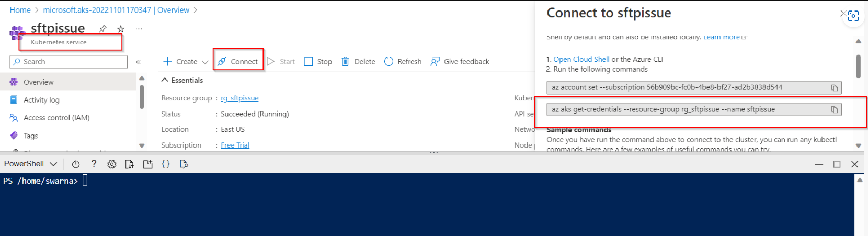Copy the az account set command
The height and width of the screenshot is (236, 868).
coord(835,88)
